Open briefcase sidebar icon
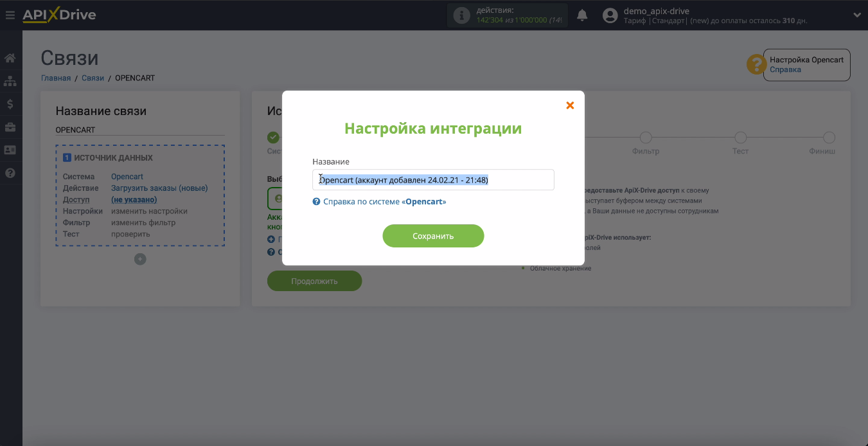This screenshot has width=868, height=446. point(10,127)
